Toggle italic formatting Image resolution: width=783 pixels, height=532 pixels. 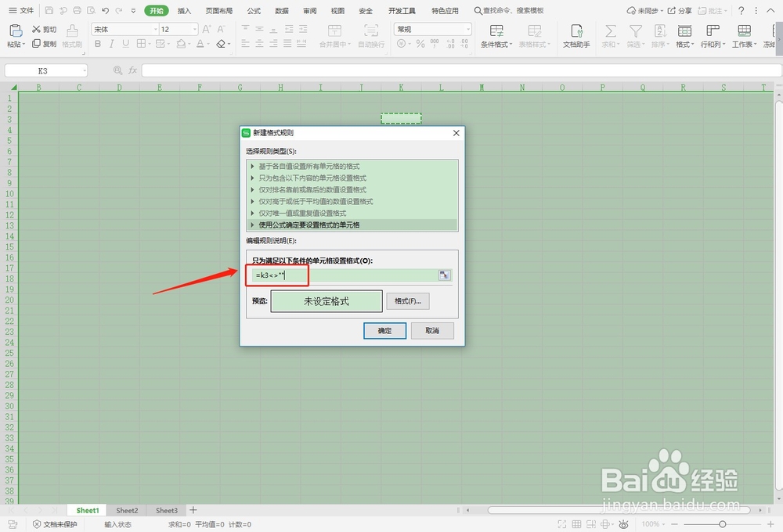click(x=111, y=44)
